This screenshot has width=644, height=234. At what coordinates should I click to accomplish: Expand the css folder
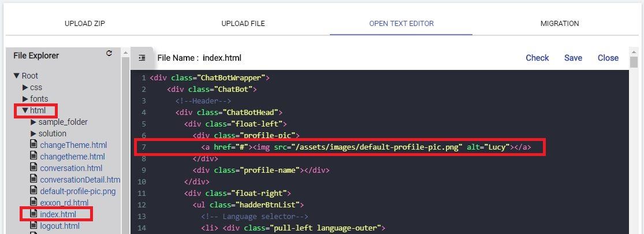point(25,87)
